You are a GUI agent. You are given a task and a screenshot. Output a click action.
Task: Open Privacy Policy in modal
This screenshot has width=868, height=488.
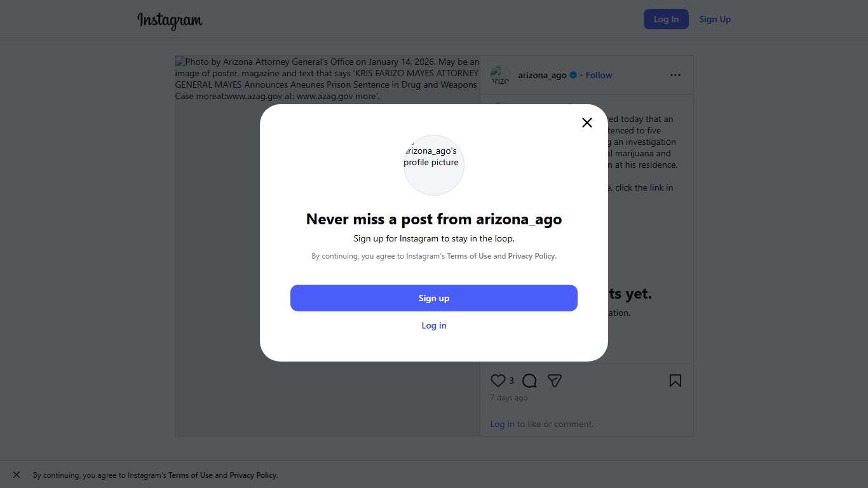(x=532, y=256)
